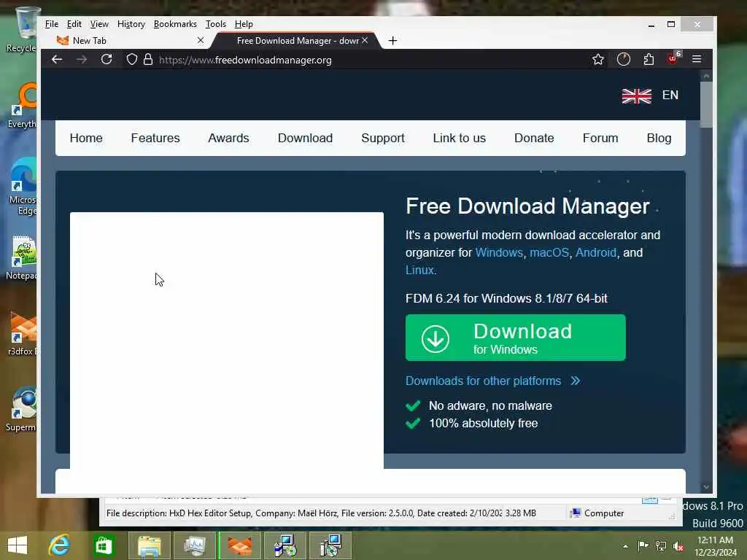Open the circular toolbar icon beside the star
Image resolution: width=747 pixels, height=560 pixels.
[x=623, y=60]
